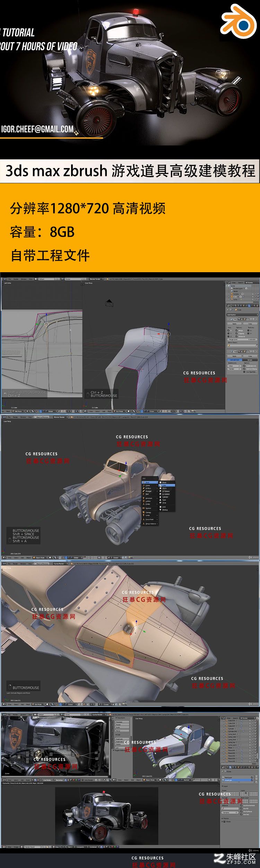The width and height of the screenshot is (260, 868).
Task: Toggle Subdivide UVs checkbox
Action: point(244,366)
